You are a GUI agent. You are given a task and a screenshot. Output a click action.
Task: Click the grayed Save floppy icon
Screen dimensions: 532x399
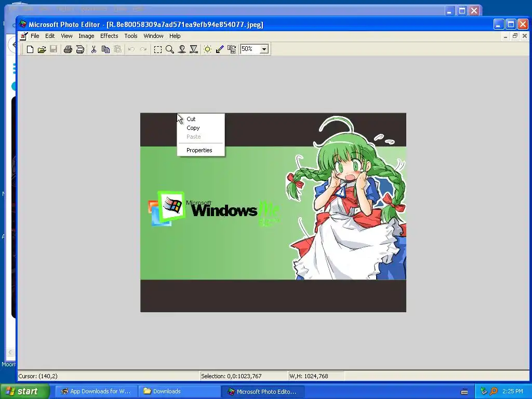(54, 49)
